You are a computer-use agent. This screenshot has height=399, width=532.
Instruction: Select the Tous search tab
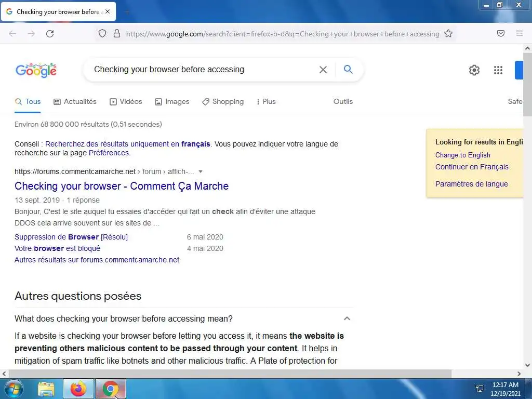28,101
